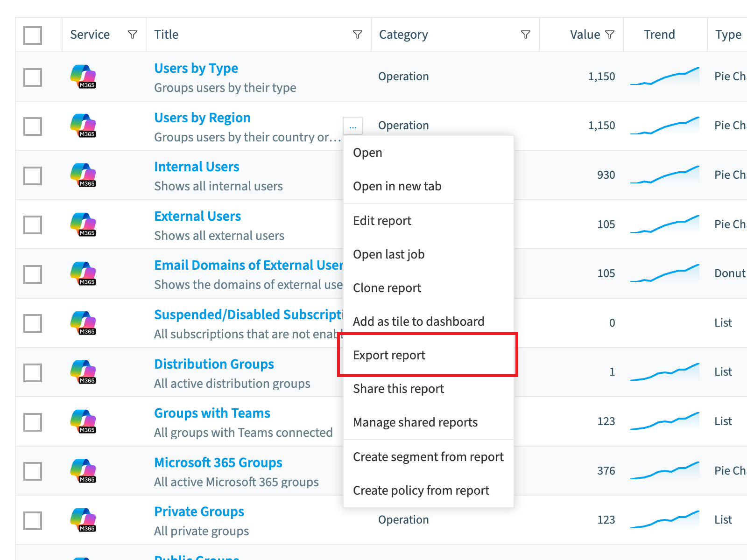Viewport: 747px width, 560px height.
Task: Check the Distribution Groups row checkbox
Action: coord(33,372)
